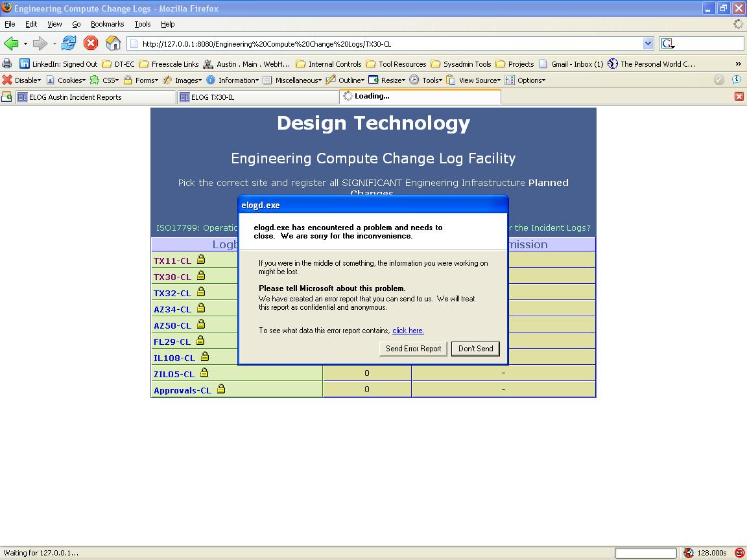
Task: Open the Disable dropdown in developer toolbar
Action: click(22, 80)
